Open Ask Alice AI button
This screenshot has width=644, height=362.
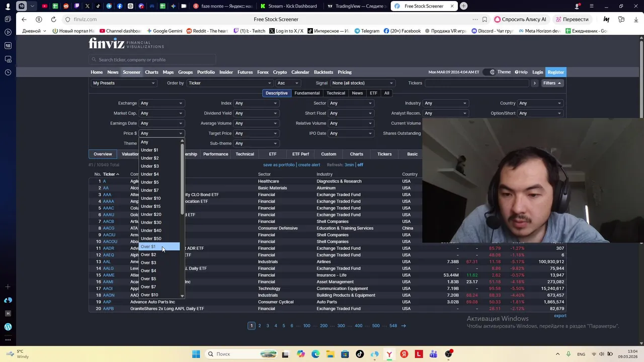pos(521,19)
